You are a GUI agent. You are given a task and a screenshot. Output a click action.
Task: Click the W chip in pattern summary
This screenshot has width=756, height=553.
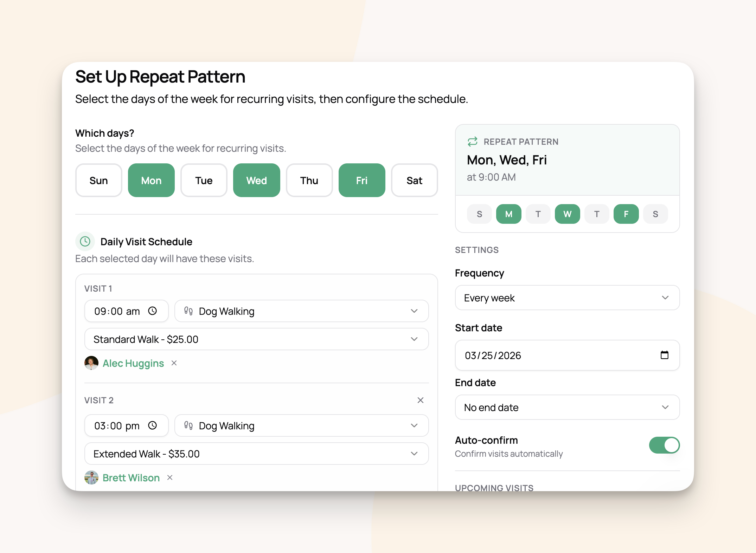click(x=567, y=214)
